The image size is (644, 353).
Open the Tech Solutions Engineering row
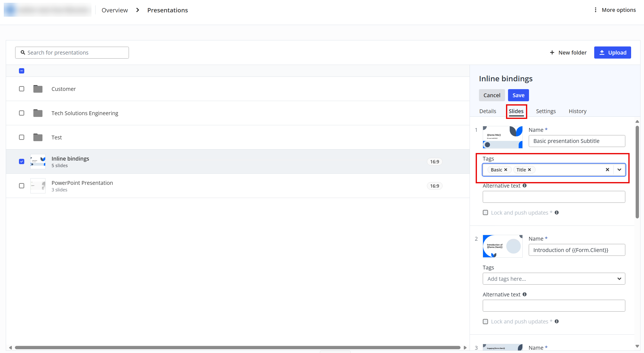(238, 113)
